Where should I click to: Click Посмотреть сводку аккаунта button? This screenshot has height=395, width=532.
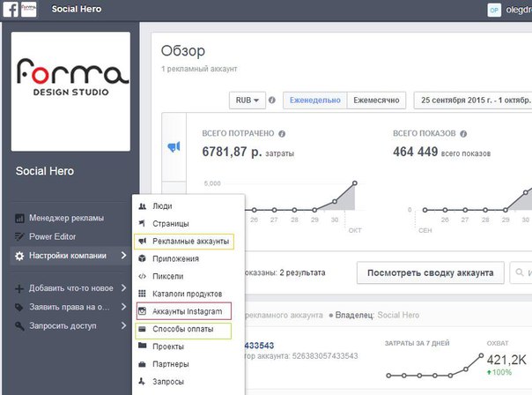click(x=430, y=272)
